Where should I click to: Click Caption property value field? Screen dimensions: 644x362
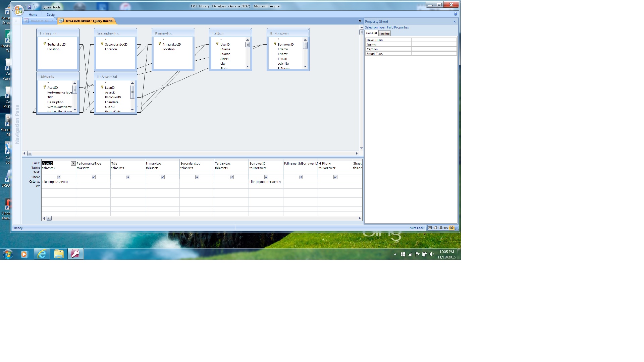tap(434, 49)
